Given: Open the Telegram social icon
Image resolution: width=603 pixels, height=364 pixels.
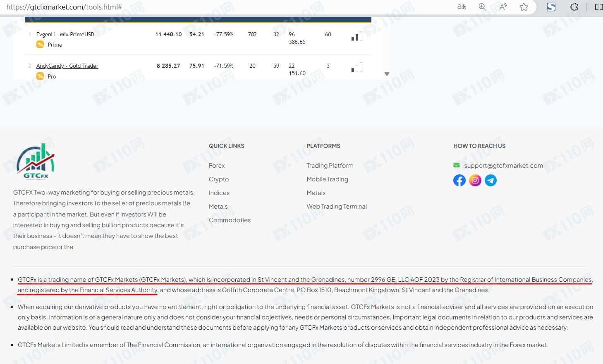Looking at the screenshot, I should coord(491,181).
